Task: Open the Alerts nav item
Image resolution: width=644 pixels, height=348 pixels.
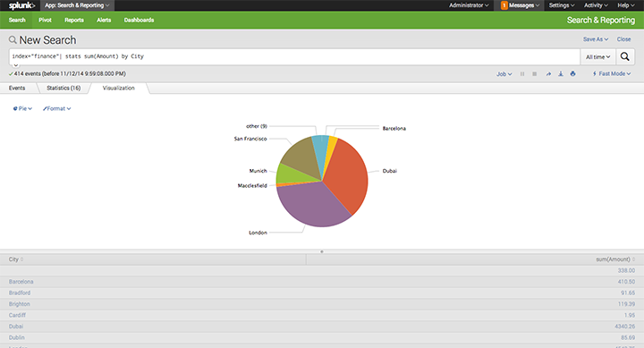Action: 104,20
